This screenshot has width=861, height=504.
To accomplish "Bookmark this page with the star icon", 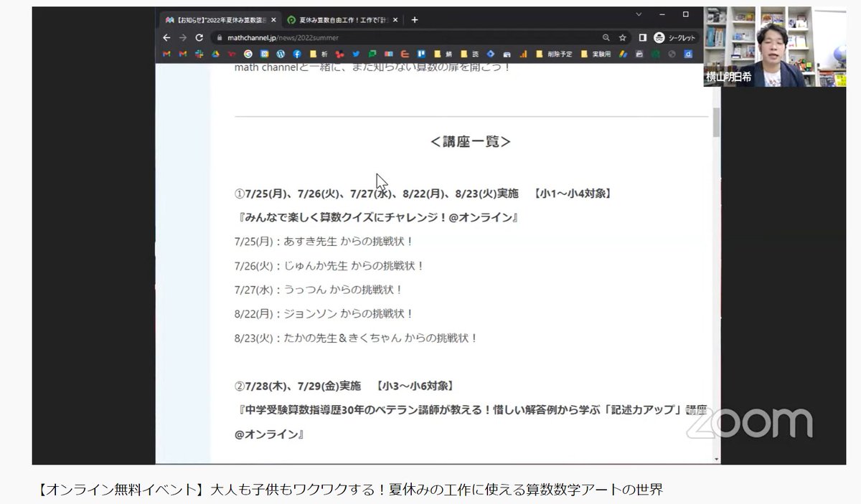I will [x=621, y=37].
